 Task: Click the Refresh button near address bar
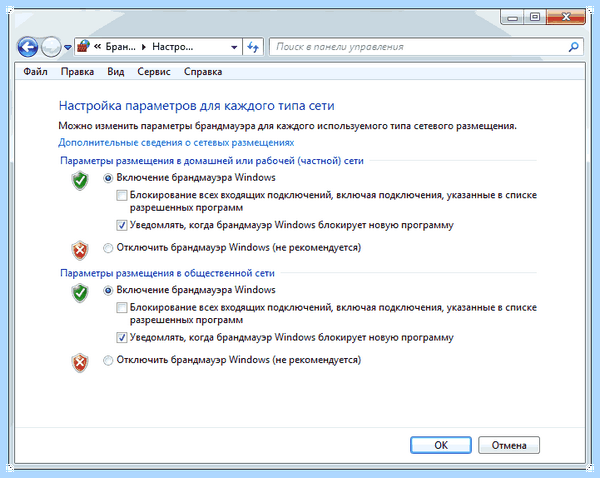(253, 47)
